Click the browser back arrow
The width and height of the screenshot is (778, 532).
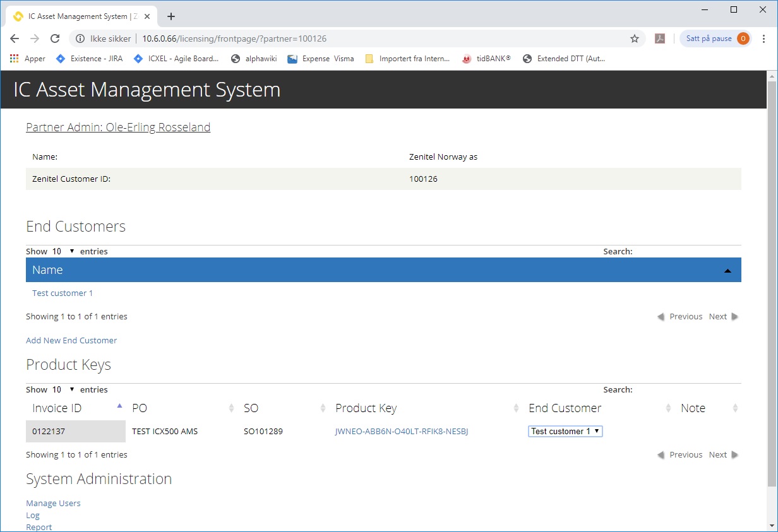[15, 38]
